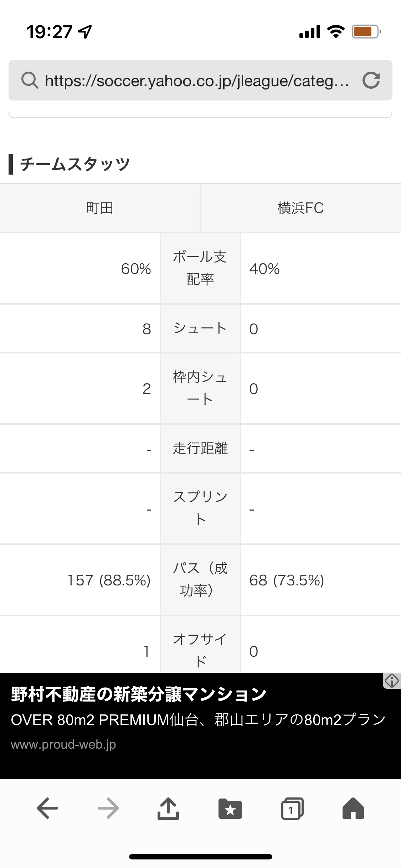Tap the ボール支配率 stat label
The image size is (401, 868).
click(200, 268)
